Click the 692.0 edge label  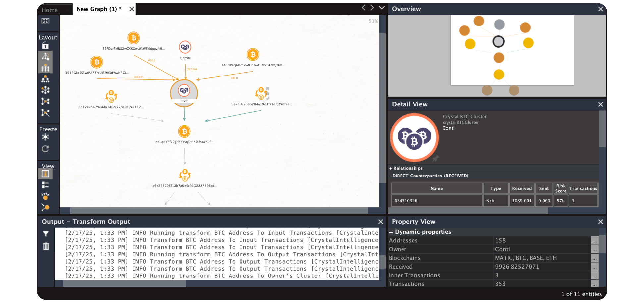click(152, 60)
